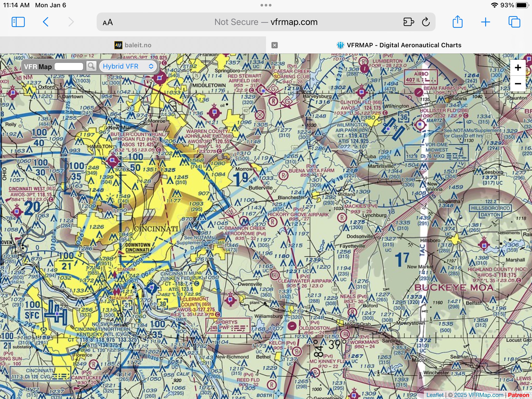Open the Hybrid VFR chart type dropdown
Screen dimensions: 532x399
[128, 66]
